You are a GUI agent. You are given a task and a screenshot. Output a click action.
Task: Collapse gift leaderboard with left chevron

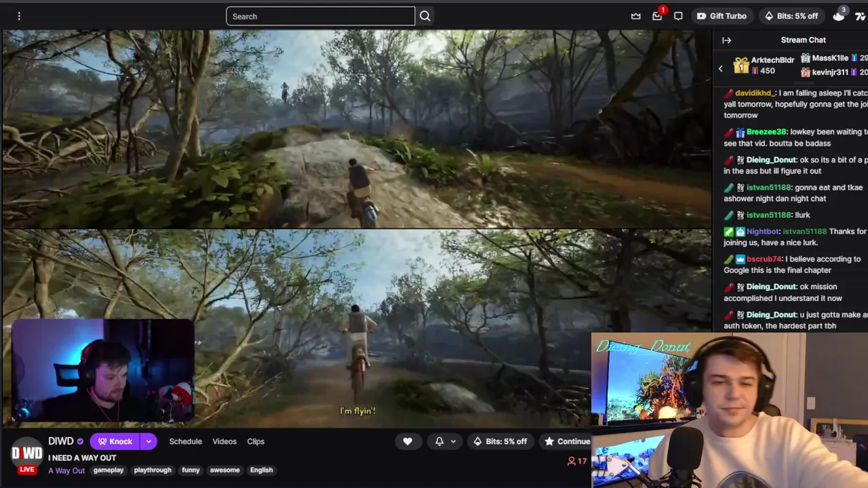click(720, 68)
